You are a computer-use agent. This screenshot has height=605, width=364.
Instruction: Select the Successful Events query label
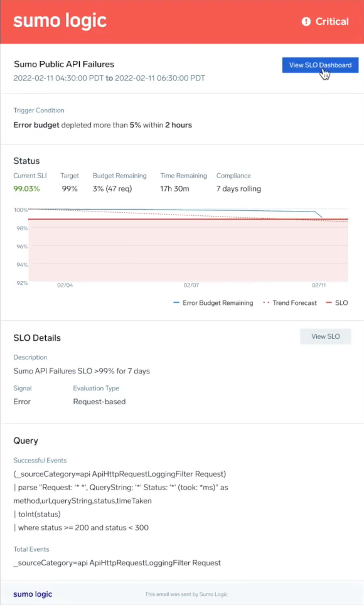[x=40, y=460]
